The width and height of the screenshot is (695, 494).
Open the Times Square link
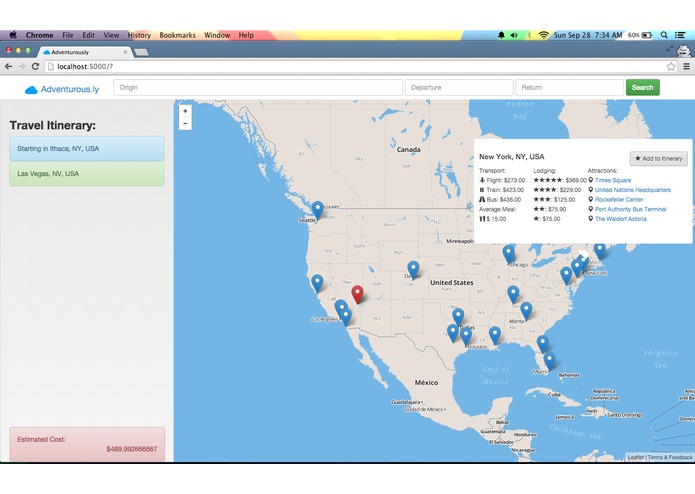(613, 180)
